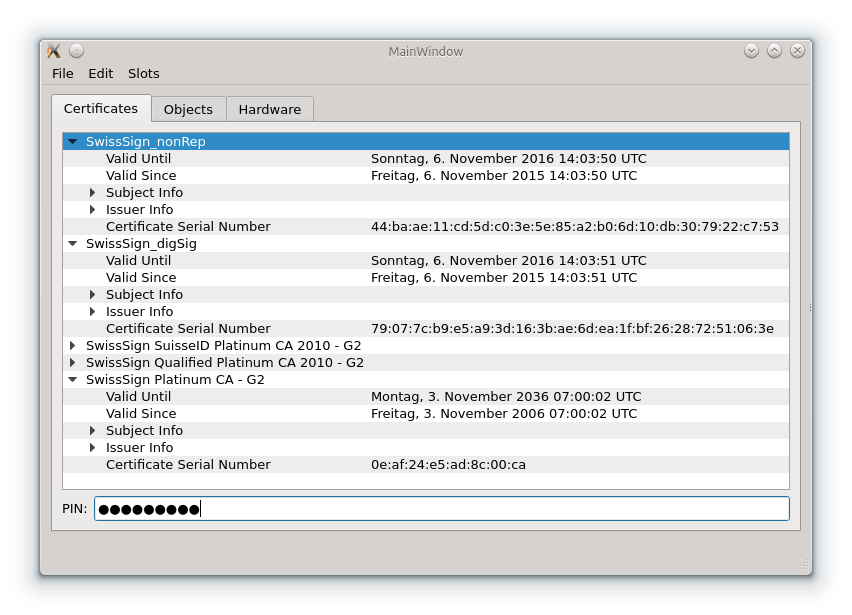Screen dimensions: 852x615
Task: Expand SwissSign SuisseID Platinum CA 2010 - G2
Action: tap(72, 346)
